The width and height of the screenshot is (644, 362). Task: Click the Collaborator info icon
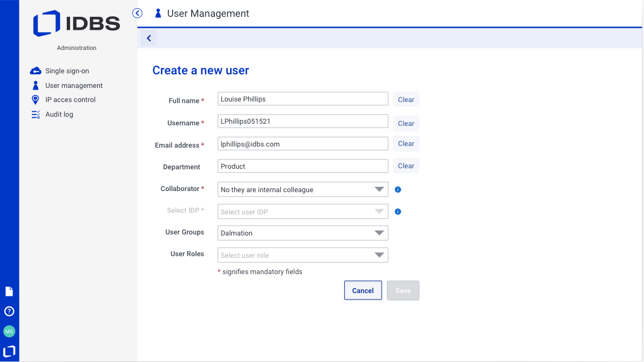[x=398, y=189]
